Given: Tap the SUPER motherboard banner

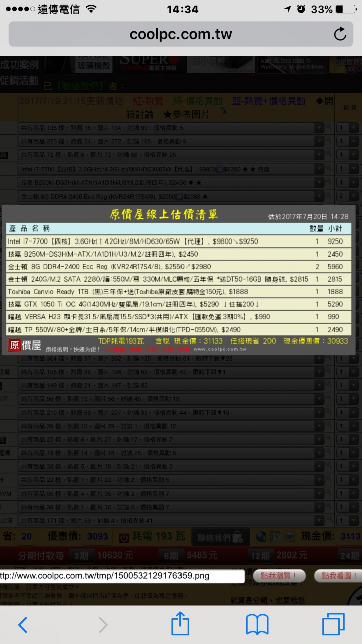Looking at the screenshot, I should click(x=151, y=63).
